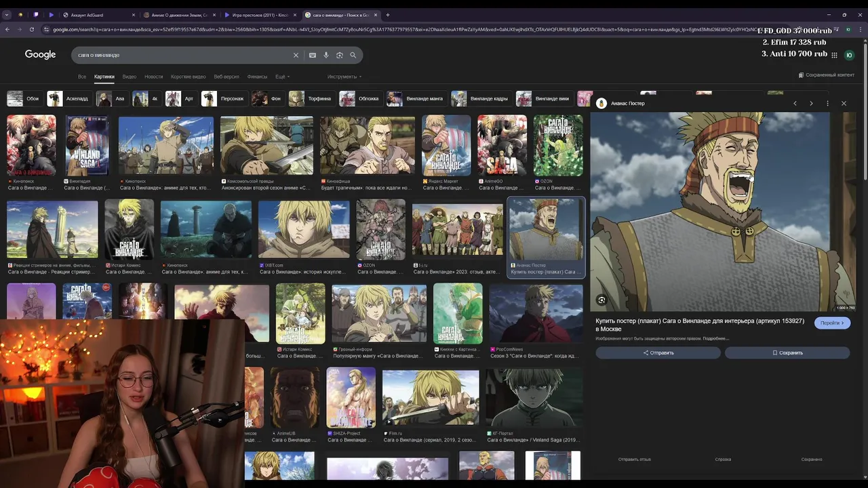Save the image with the Сохранить button

[787, 352]
